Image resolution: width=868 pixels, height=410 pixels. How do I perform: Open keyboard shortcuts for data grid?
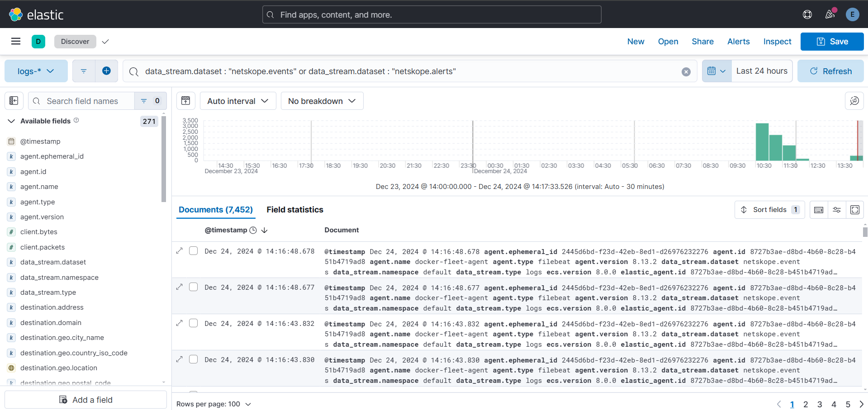click(x=819, y=210)
